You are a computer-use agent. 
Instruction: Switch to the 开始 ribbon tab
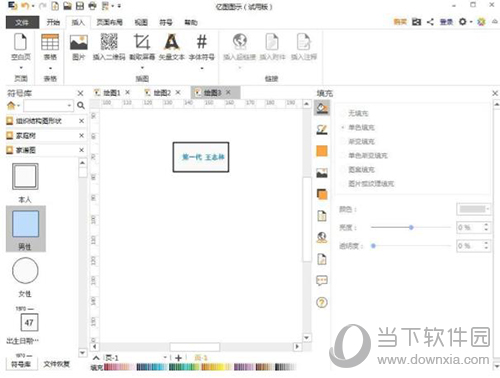(x=53, y=22)
